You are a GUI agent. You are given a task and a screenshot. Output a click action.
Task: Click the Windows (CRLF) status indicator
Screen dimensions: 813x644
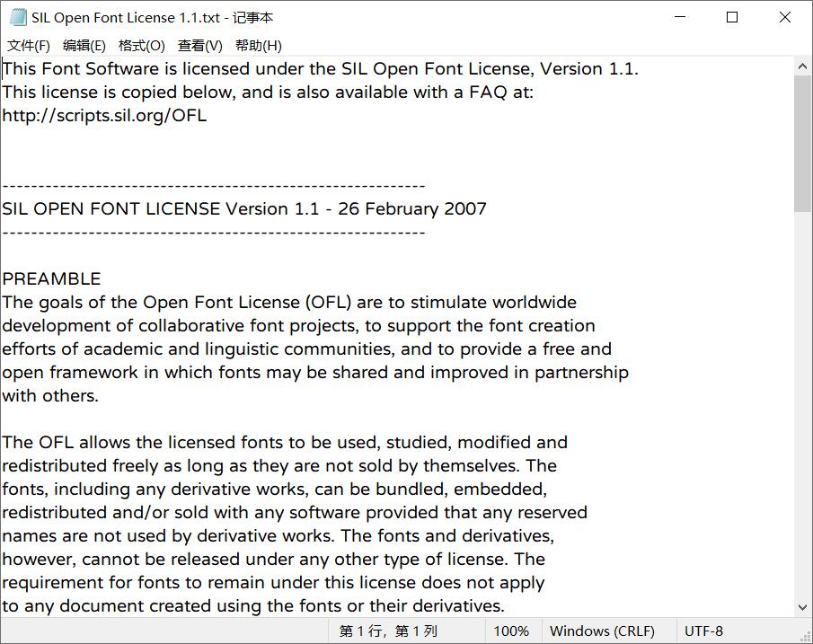click(602, 631)
